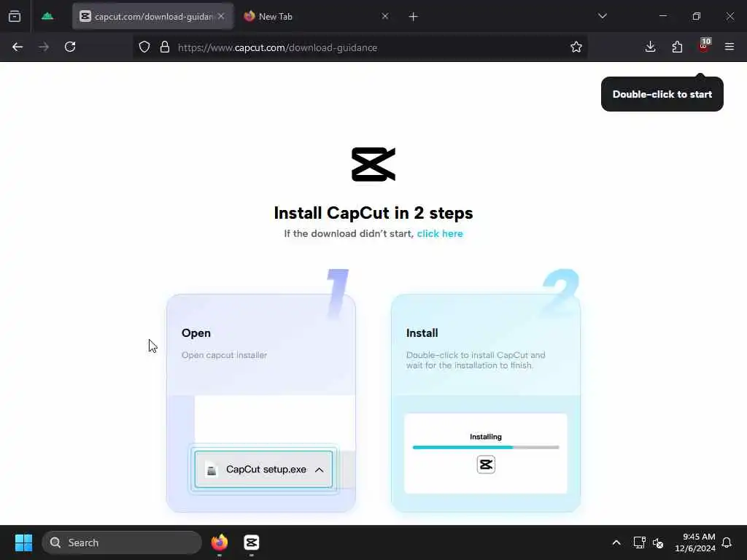This screenshot has width=747, height=560.
Task: Show hidden system tray icons
Action: click(x=616, y=542)
